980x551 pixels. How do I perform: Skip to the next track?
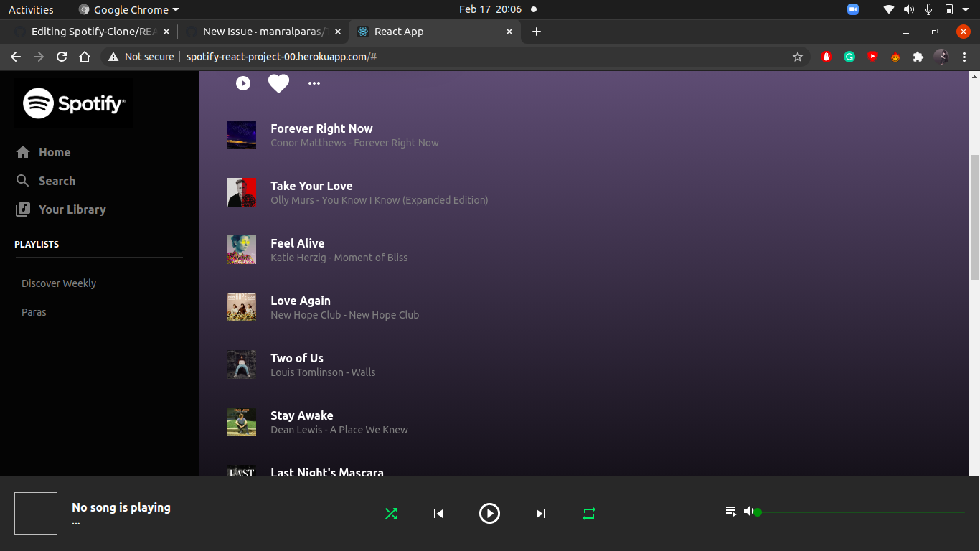(x=540, y=514)
